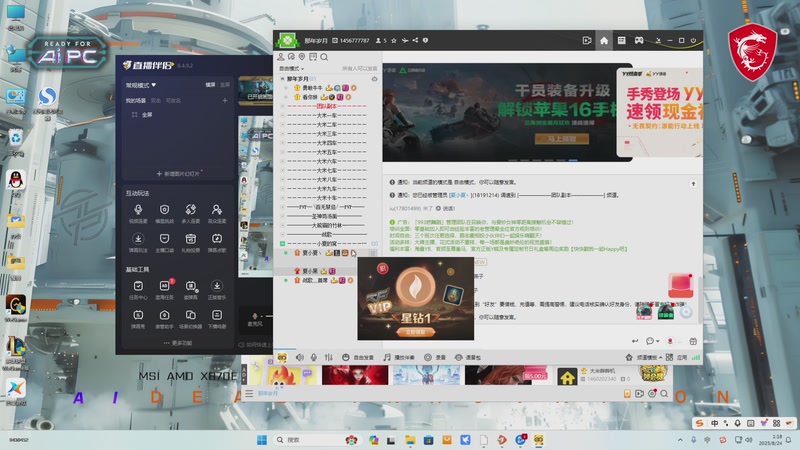This screenshot has height=450, width=800.
Task: Open the QQ penguin desktop icon
Action: (x=16, y=180)
